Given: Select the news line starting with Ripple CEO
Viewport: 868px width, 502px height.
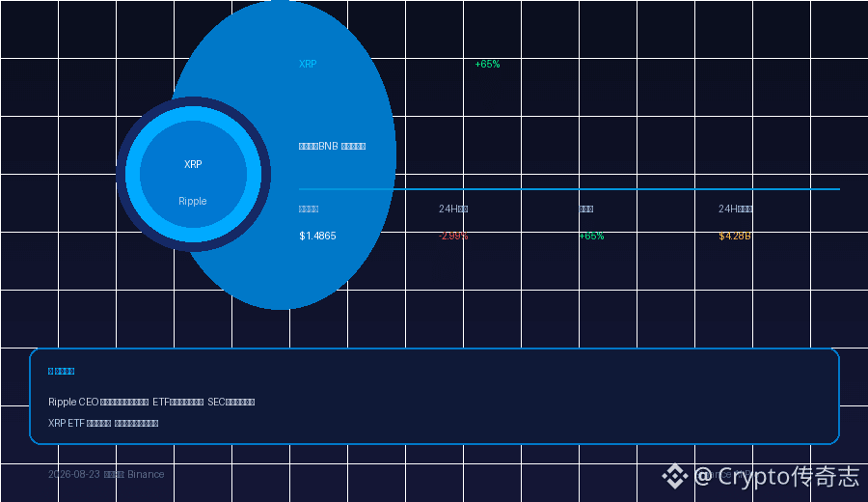Looking at the screenshot, I should click(151, 402).
